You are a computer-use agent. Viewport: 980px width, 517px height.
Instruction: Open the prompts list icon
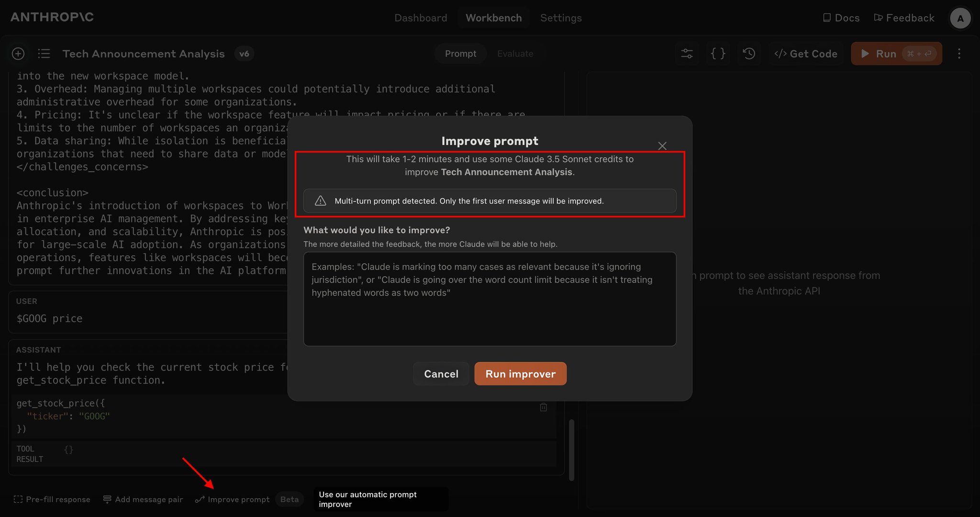44,54
